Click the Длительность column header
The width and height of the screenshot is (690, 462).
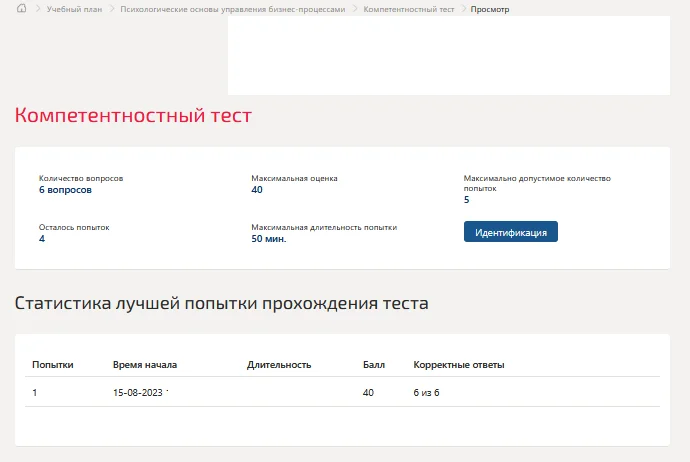coord(279,365)
